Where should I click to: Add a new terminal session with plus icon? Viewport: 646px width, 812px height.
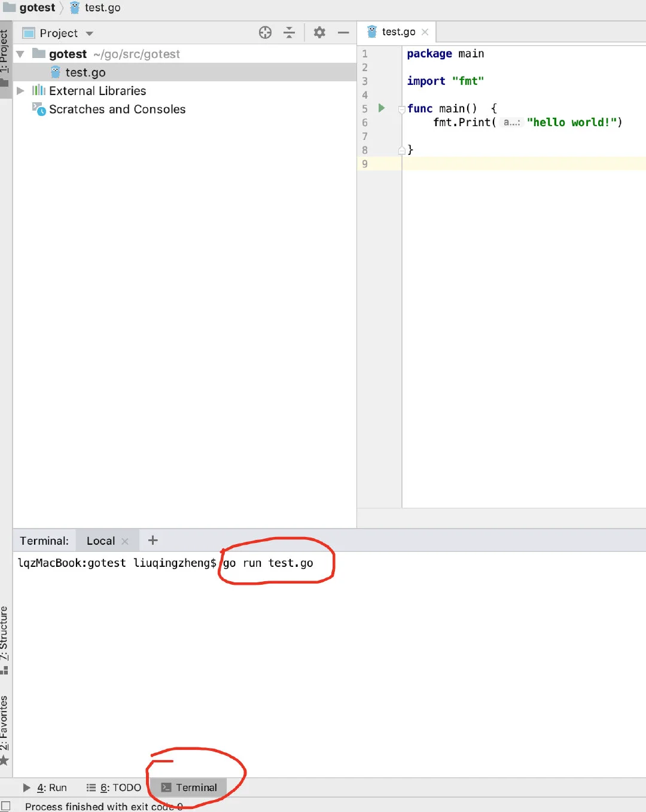click(153, 541)
